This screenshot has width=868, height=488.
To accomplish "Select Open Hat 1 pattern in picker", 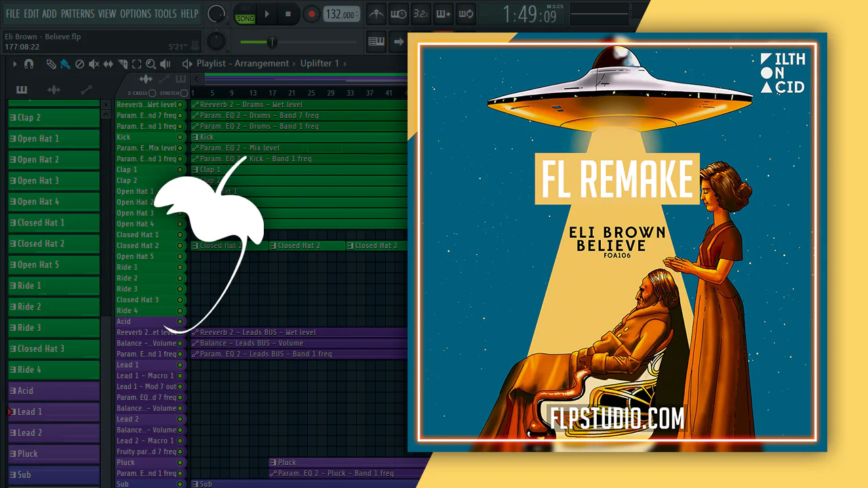I will coord(54,138).
